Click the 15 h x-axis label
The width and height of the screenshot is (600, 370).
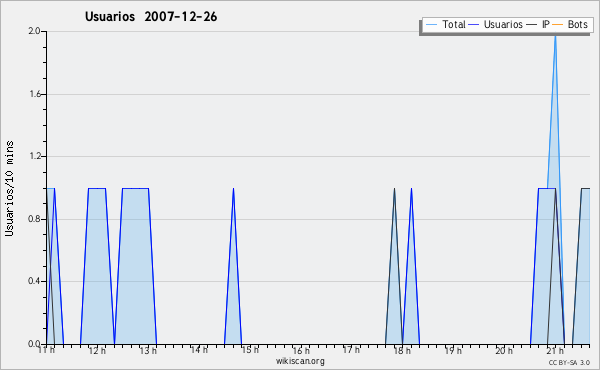click(250, 350)
